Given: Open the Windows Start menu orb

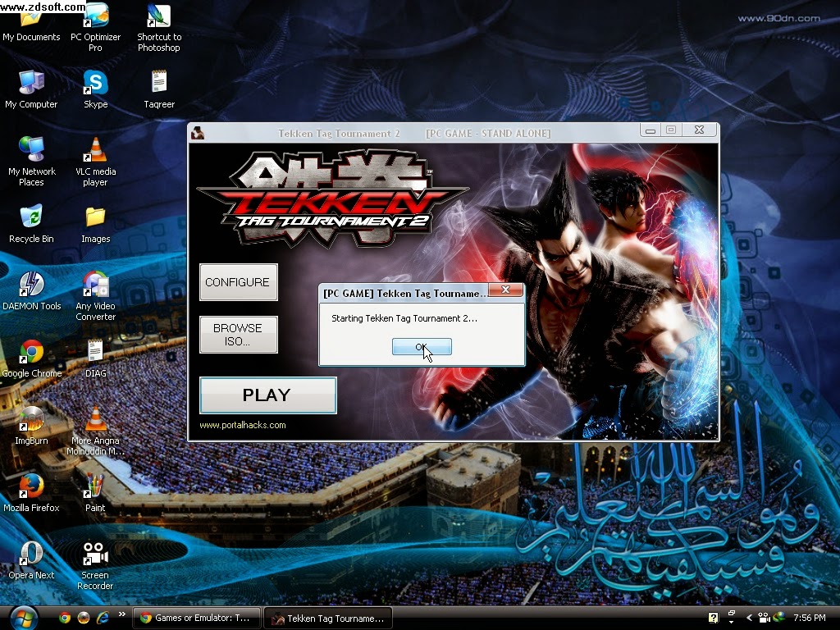Looking at the screenshot, I should (24, 619).
